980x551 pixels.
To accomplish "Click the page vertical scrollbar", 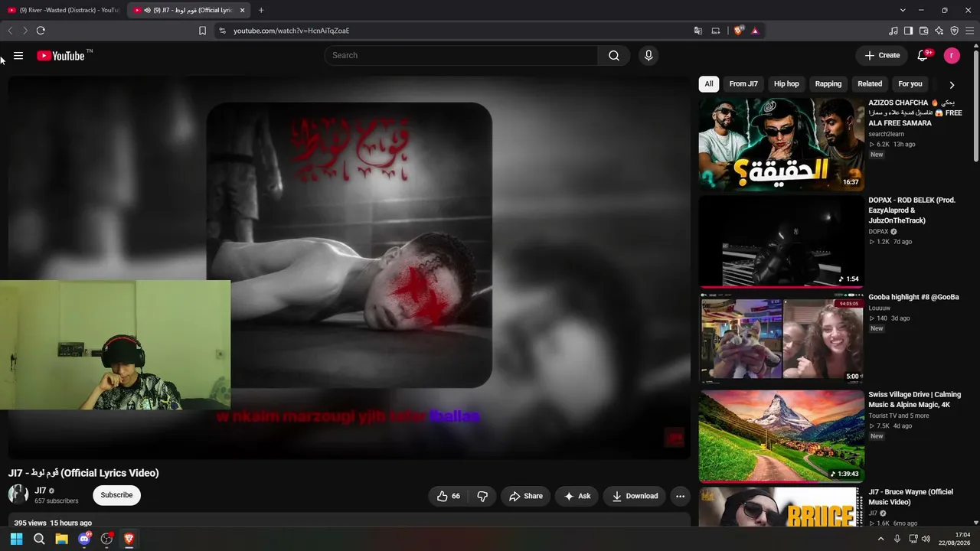I will point(975,107).
